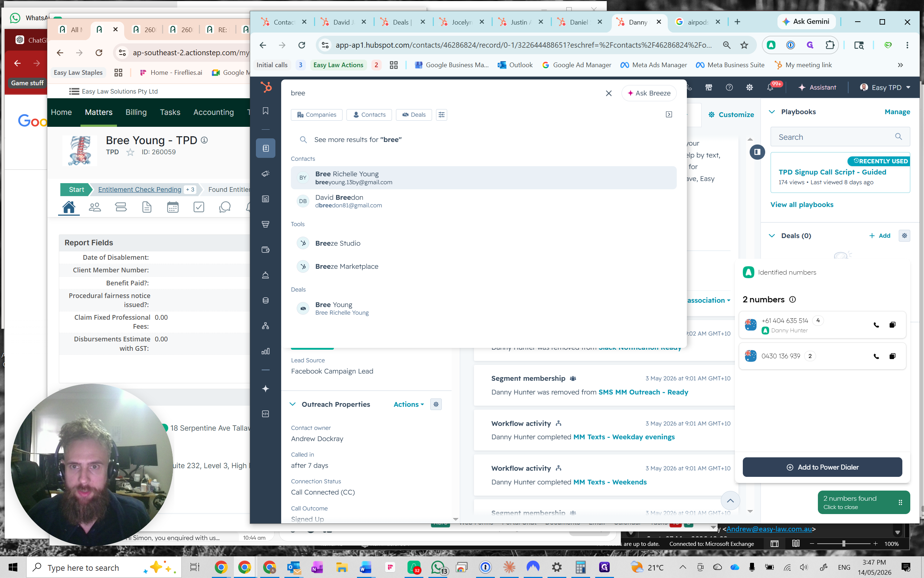Screen dimensions: 924x578
Task: Open Easy TPD account dropdown
Action: coord(885,87)
